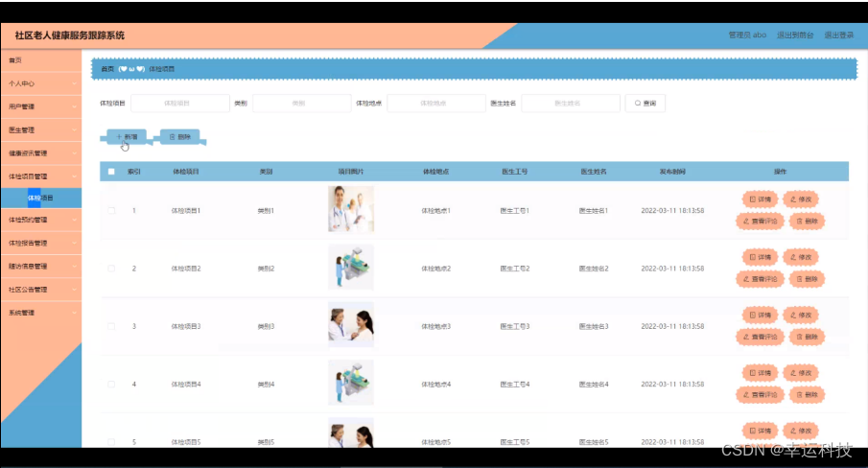Click the 管理员 abo account label
This screenshot has width=868, height=468.
[x=747, y=35]
